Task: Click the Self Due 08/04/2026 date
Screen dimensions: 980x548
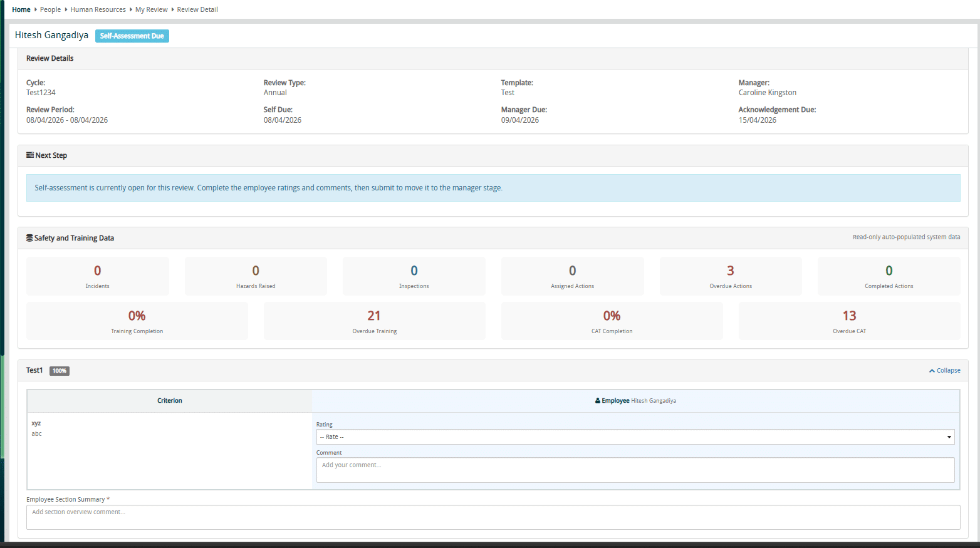Action: 283,120
